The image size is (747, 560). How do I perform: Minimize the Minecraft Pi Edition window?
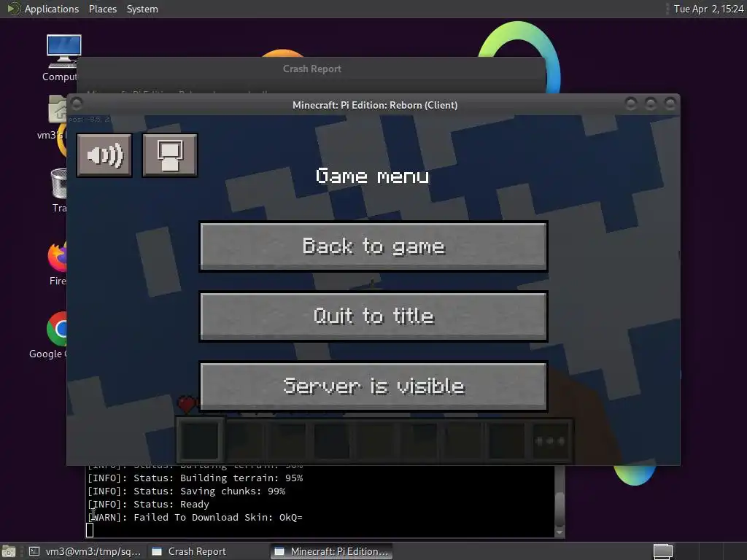631,104
